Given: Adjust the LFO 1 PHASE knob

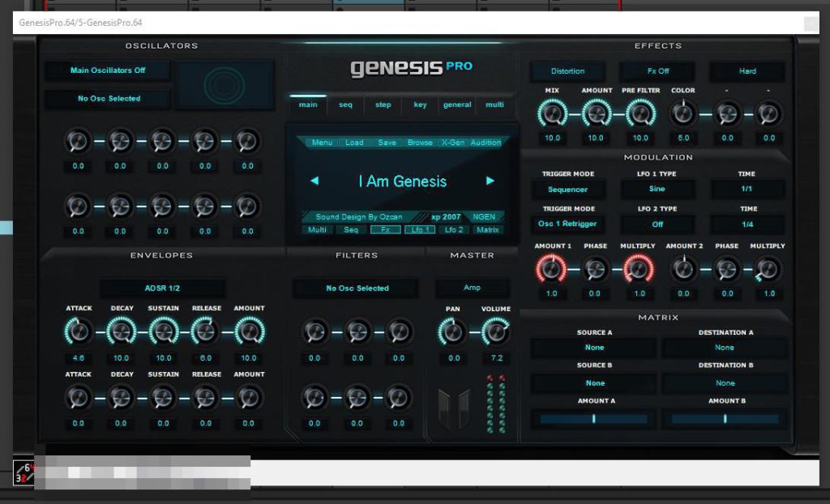Looking at the screenshot, I should pos(595,269).
